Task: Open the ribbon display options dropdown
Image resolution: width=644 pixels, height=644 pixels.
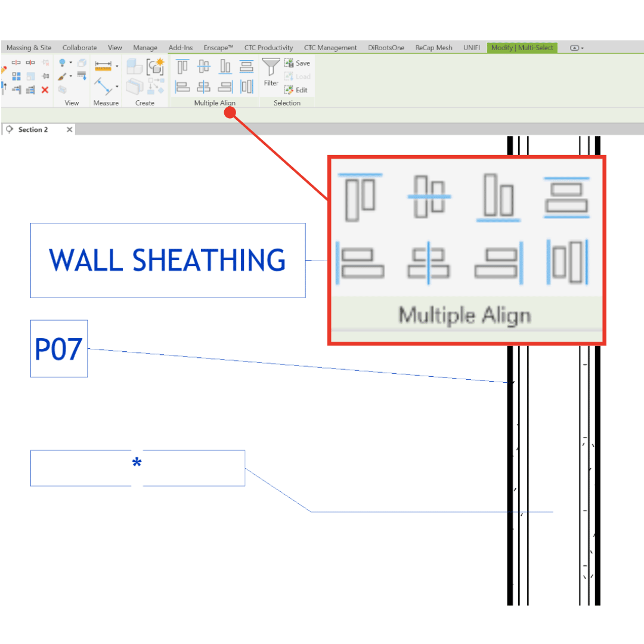Action: click(577, 48)
